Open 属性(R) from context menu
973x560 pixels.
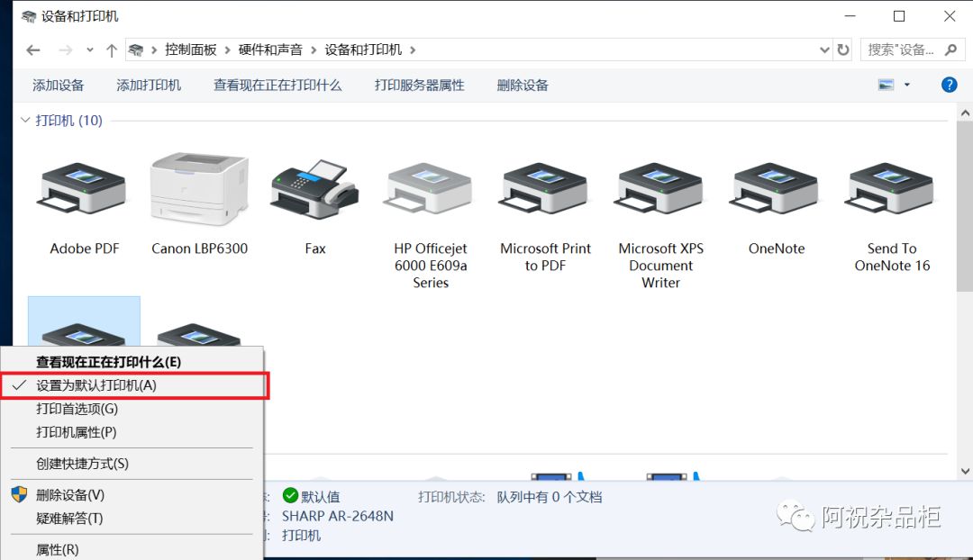132,549
